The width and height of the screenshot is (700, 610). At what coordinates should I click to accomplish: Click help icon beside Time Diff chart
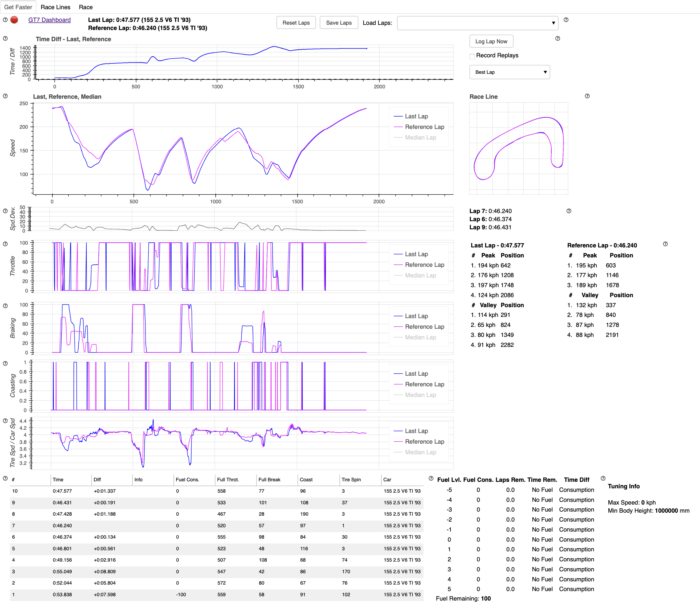click(5, 38)
